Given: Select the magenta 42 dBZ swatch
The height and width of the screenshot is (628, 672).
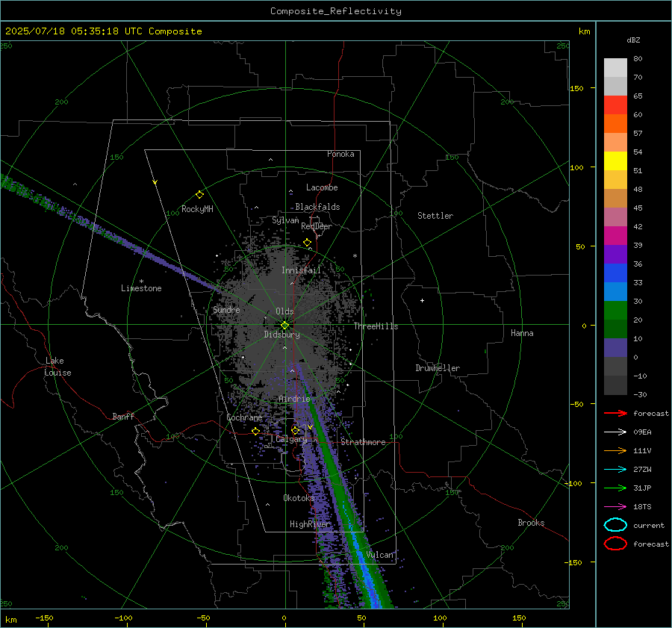Looking at the screenshot, I should pos(615,235).
